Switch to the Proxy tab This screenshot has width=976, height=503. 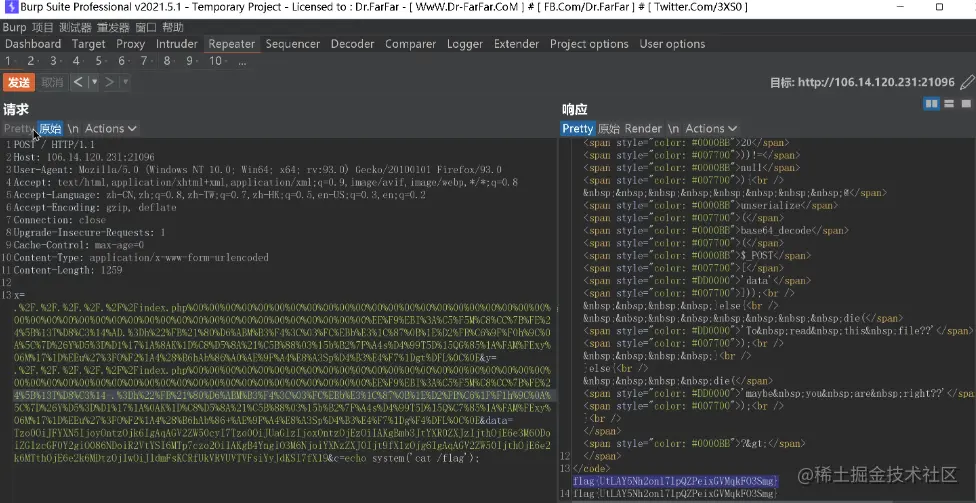pos(131,44)
